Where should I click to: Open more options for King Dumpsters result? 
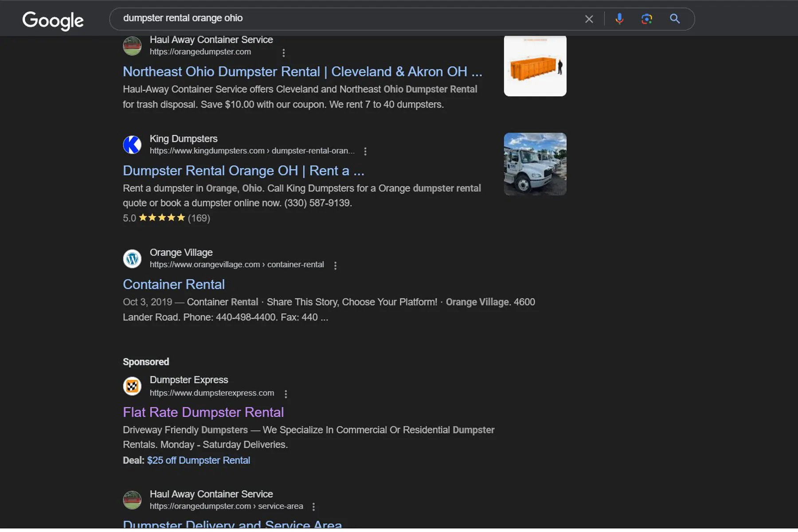pos(365,152)
